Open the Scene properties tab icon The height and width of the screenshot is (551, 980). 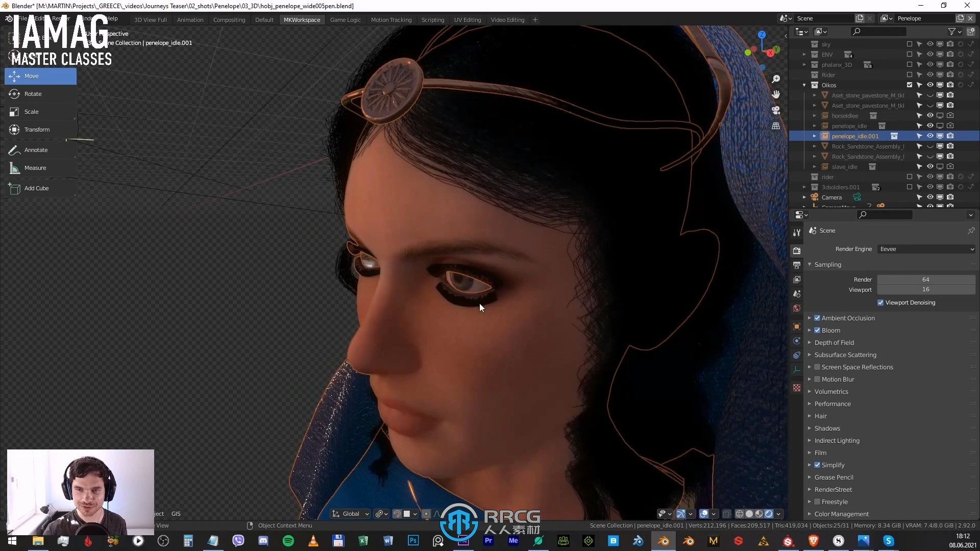click(797, 294)
